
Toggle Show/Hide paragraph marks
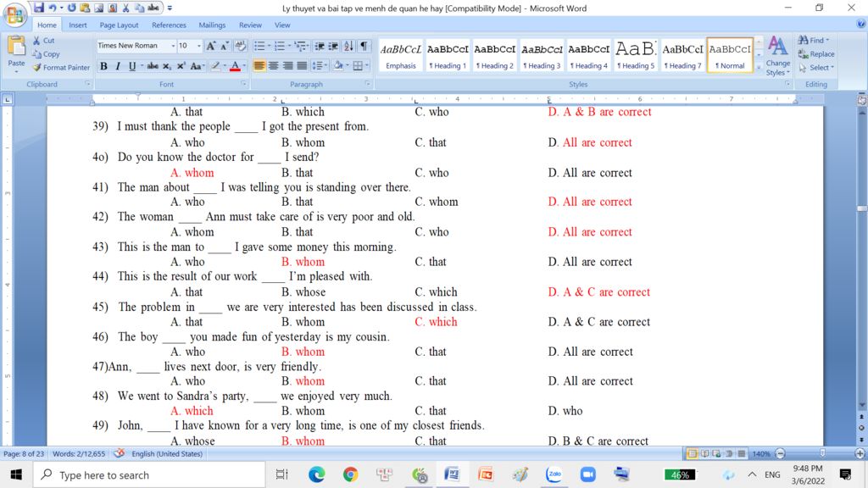click(x=364, y=46)
